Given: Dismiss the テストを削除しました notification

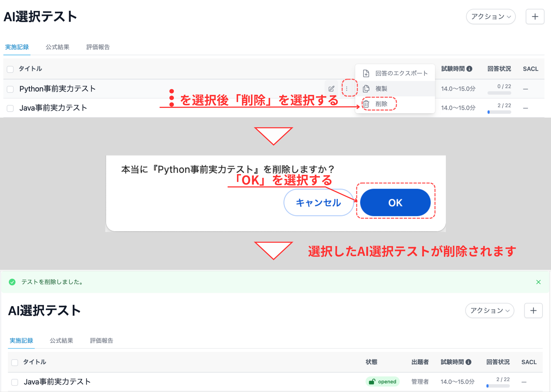Looking at the screenshot, I should coord(539,282).
